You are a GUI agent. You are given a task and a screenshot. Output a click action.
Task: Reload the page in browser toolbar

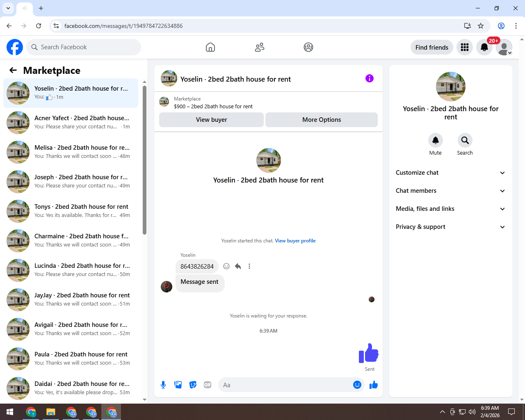(39, 26)
